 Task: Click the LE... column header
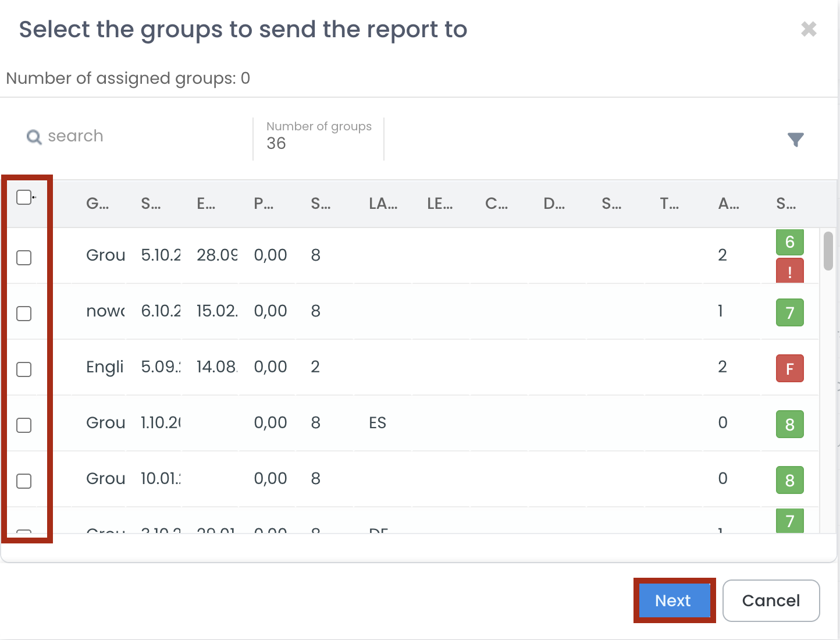[x=440, y=204]
